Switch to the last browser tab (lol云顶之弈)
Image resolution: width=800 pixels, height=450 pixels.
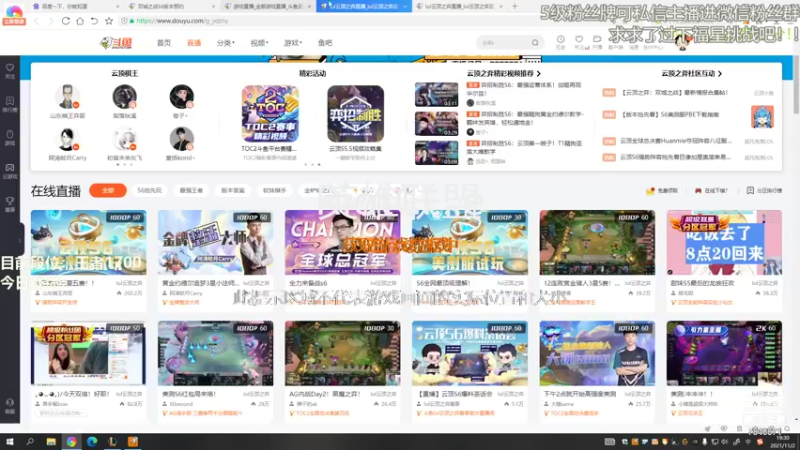point(459,6)
